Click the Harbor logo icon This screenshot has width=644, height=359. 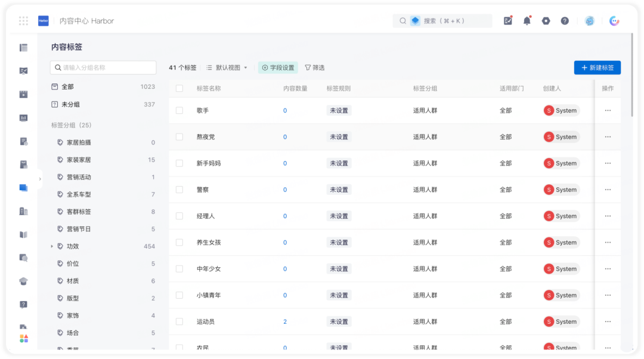[x=44, y=21]
